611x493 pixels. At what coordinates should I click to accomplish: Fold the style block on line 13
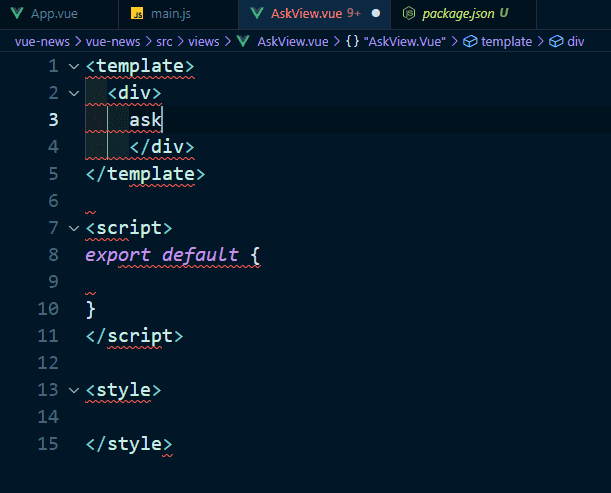click(73, 389)
